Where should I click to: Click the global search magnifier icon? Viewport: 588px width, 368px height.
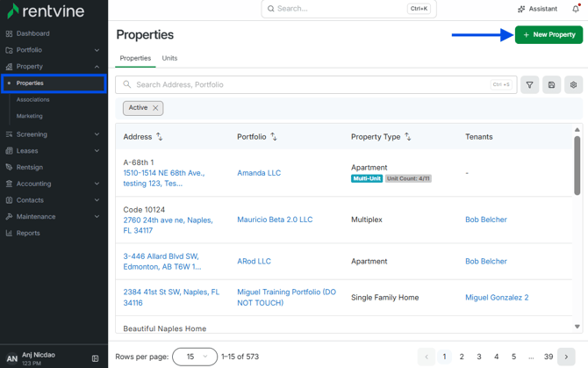271,9
